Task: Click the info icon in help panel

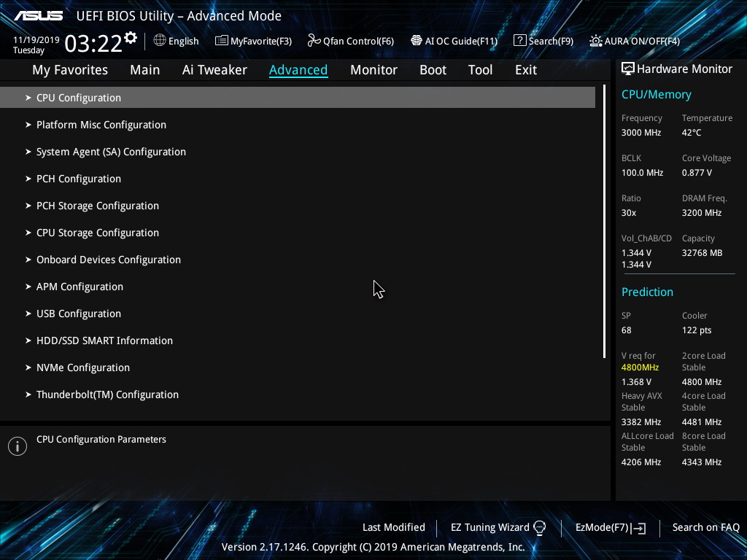Action: pyautogui.click(x=18, y=446)
